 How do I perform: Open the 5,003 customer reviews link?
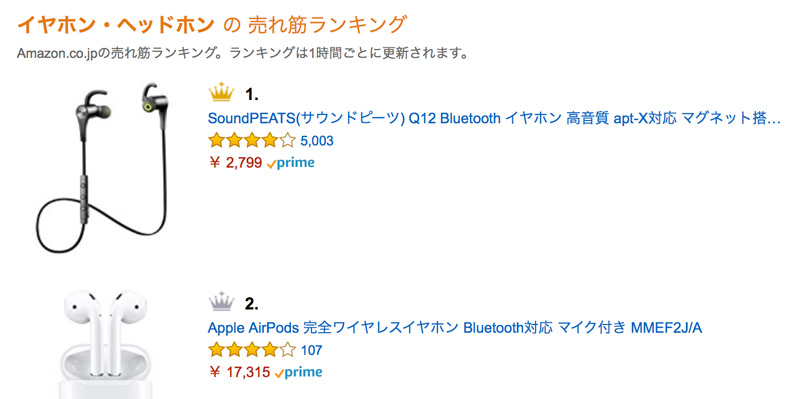(317, 141)
